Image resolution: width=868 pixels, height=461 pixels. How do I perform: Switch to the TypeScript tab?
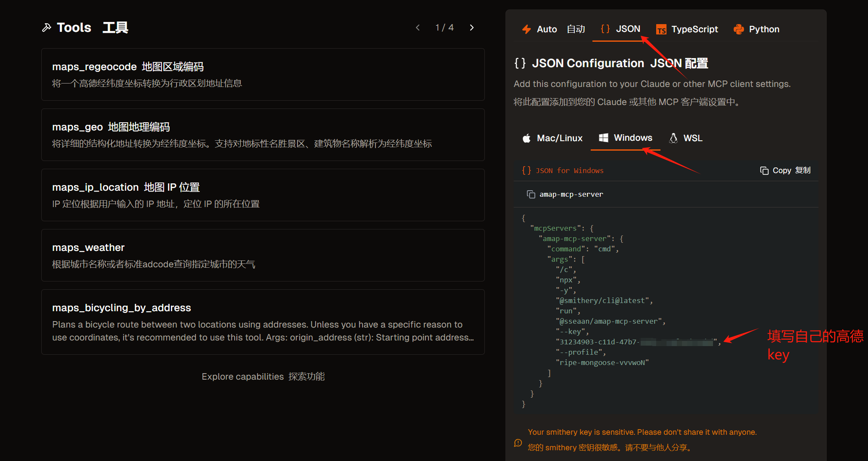coord(687,29)
